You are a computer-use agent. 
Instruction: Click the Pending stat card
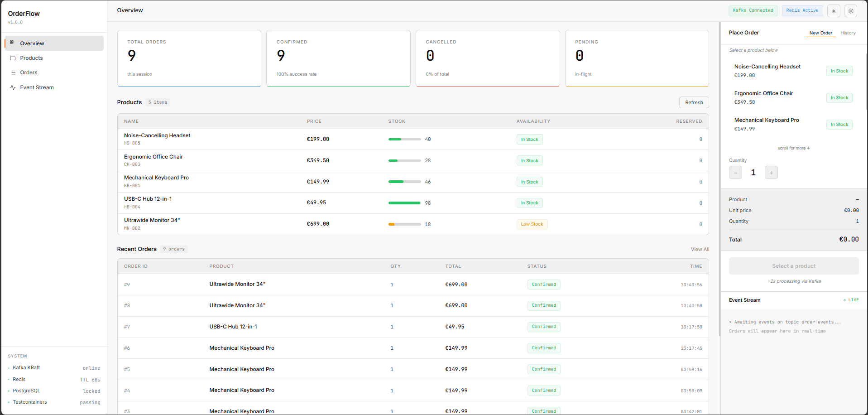(637, 58)
